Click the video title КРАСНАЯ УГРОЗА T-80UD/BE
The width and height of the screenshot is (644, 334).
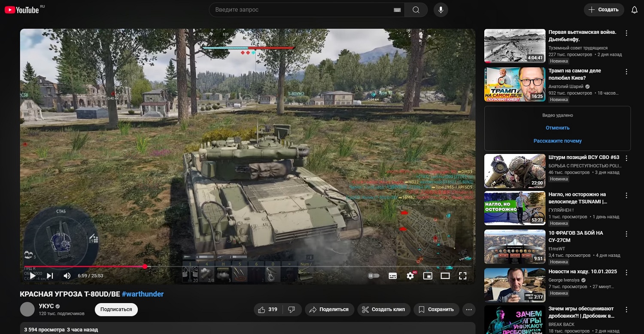[70, 294]
